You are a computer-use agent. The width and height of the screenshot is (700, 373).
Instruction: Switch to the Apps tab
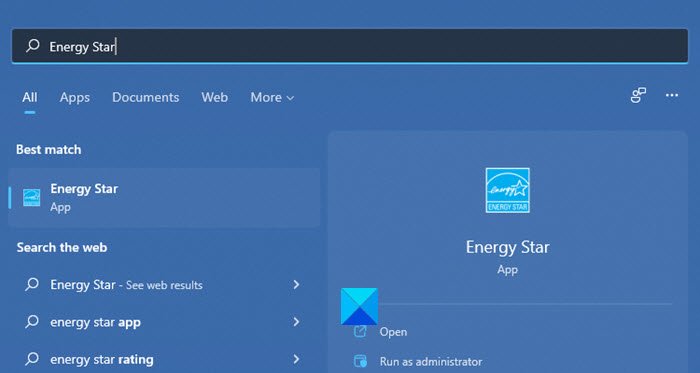pyautogui.click(x=75, y=97)
